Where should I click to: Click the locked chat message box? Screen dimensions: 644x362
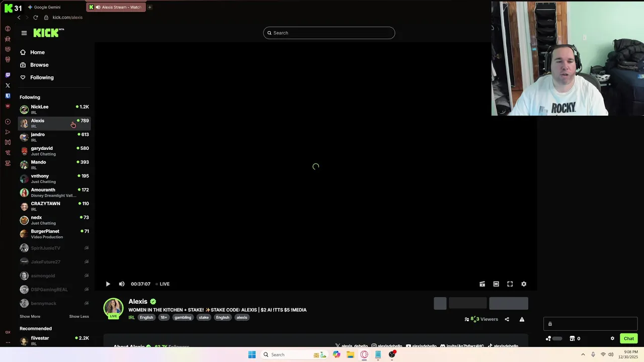click(x=590, y=324)
